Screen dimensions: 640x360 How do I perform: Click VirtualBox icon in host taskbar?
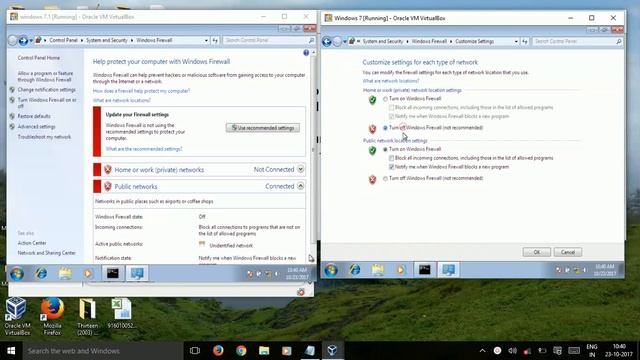332,350
